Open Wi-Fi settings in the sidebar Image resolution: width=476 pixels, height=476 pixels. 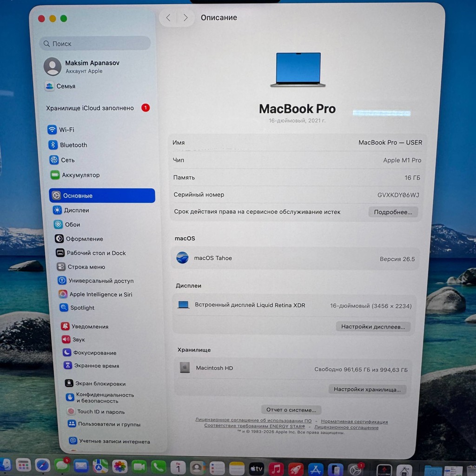[61, 130]
